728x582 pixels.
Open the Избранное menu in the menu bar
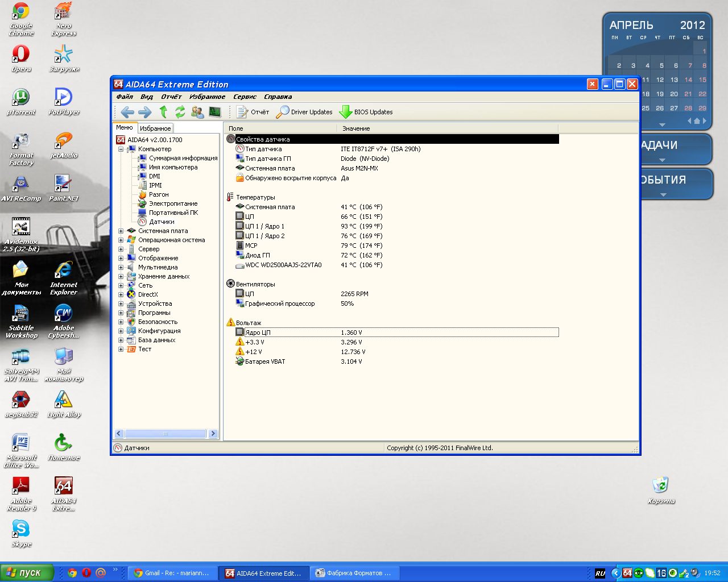click(208, 97)
